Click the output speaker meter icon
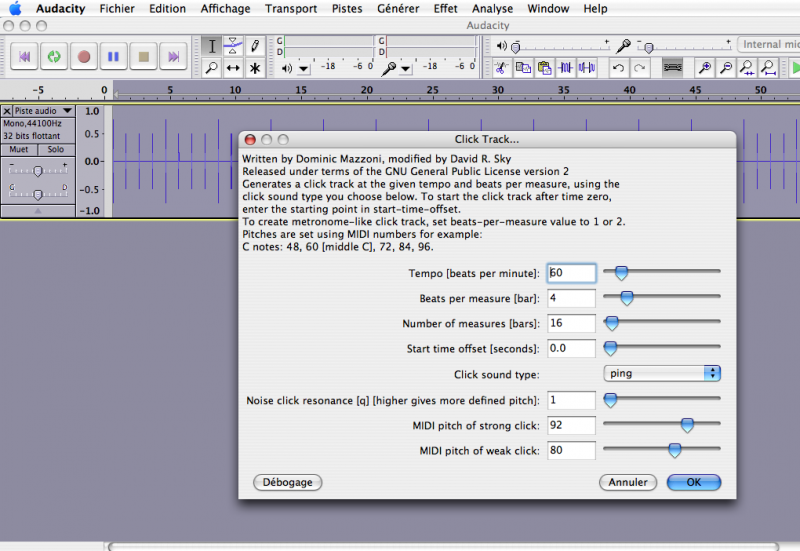The width and height of the screenshot is (800, 551). coord(287,68)
